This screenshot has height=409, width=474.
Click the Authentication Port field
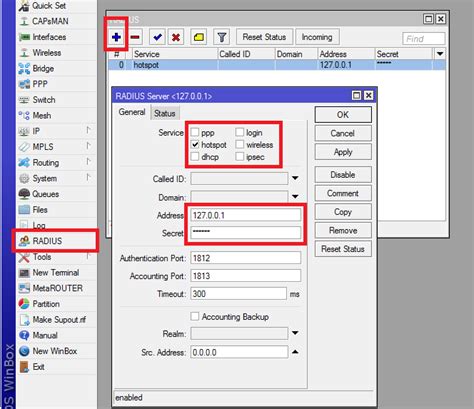[246, 258]
